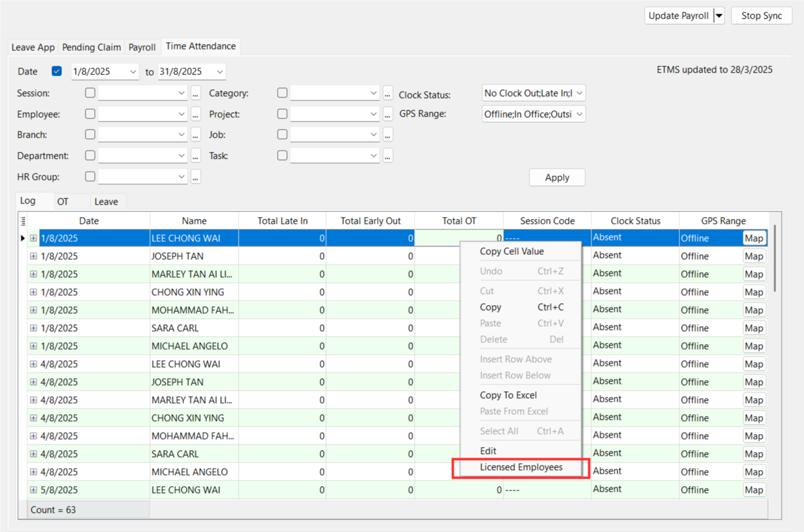Switch to the OT tab
The width and height of the screenshot is (804, 532).
(x=63, y=202)
